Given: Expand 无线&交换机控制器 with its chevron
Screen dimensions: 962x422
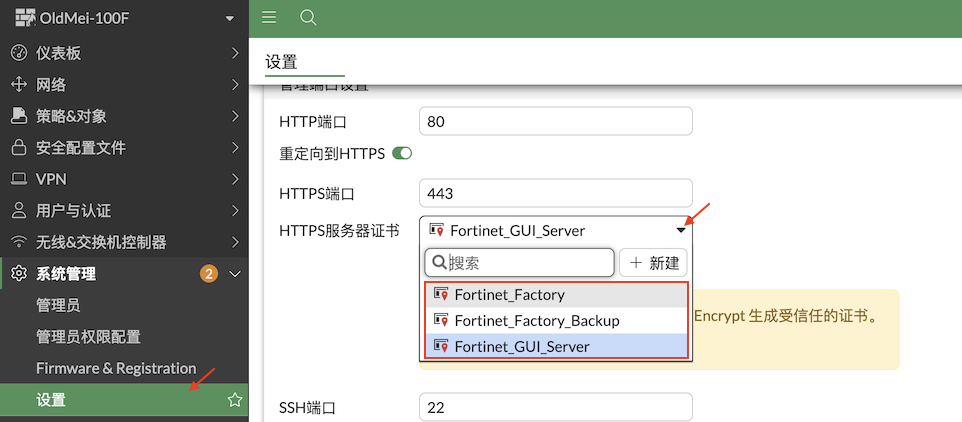Looking at the screenshot, I should coord(235,242).
